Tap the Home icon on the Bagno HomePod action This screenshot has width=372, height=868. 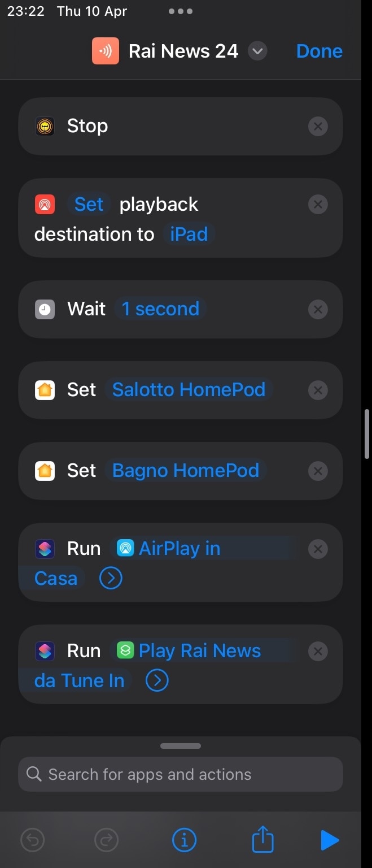pyautogui.click(x=45, y=471)
